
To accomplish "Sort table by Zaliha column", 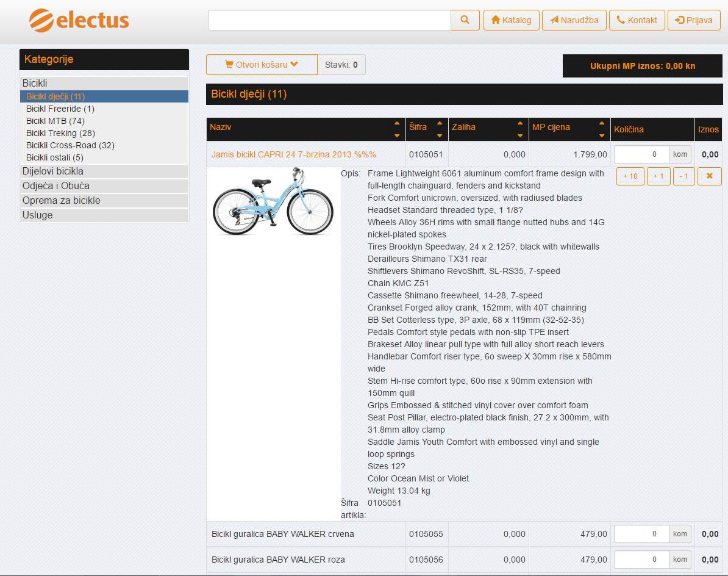I will tap(488, 129).
